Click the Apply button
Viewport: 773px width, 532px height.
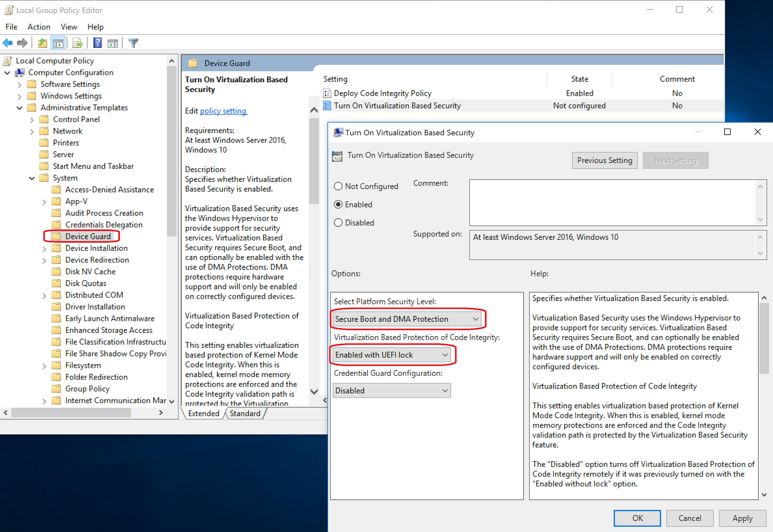pyautogui.click(x=742, y=518)
